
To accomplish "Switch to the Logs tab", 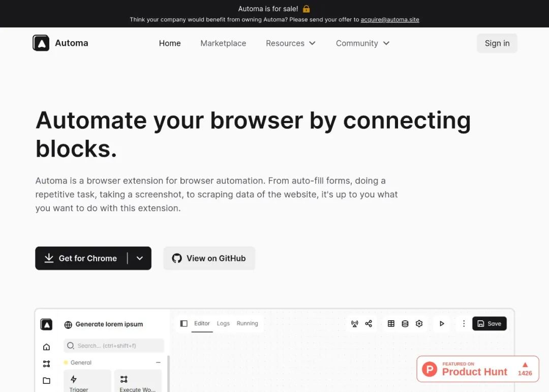I will 223,323.
